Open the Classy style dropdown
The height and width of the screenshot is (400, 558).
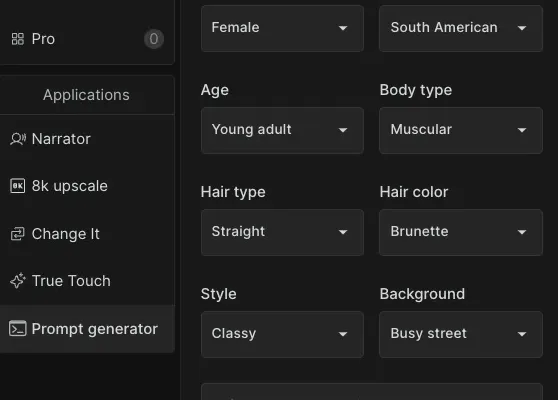click(282, 335)
